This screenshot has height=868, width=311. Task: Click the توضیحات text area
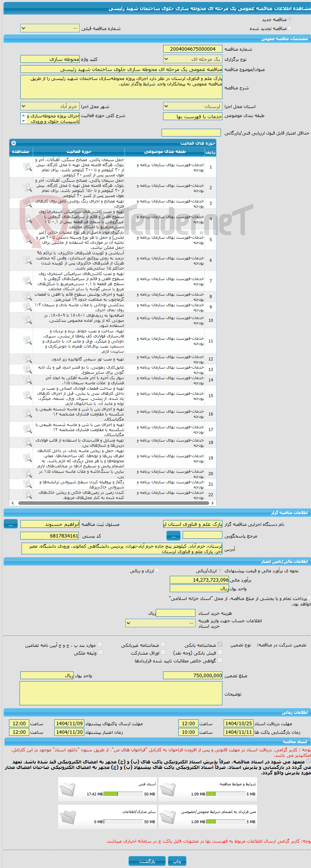121,693
